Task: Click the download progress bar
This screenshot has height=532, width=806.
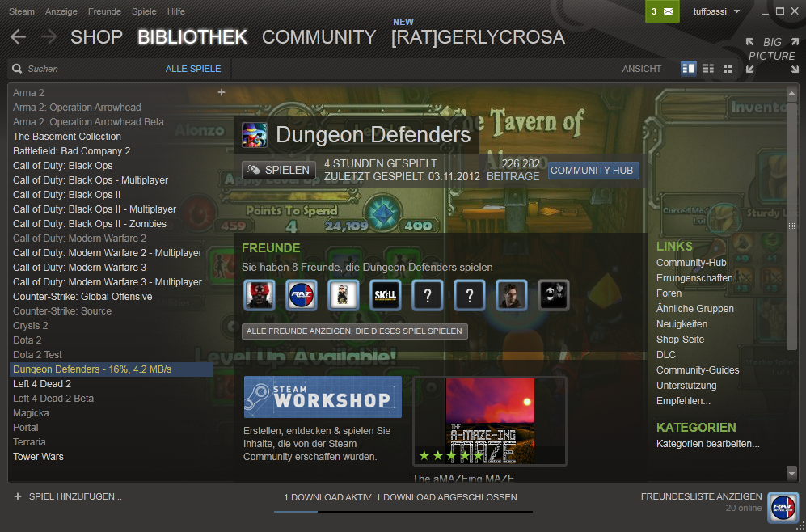Action: [x=403, y=512]
